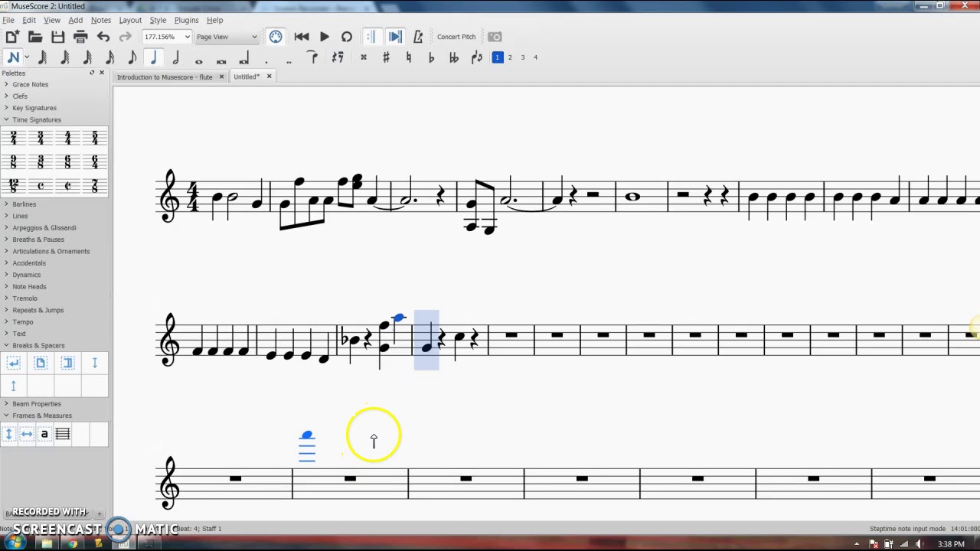Save the score via floppy icon
Image resolution: width=980 pixels, height=551 pixels.
pyautogui.click(x=57, y=37)
